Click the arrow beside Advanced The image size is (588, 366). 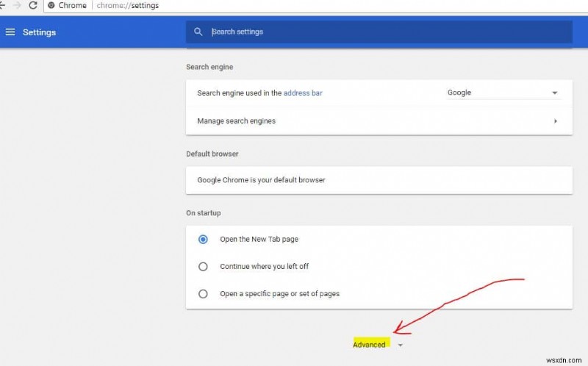[400, 345]
